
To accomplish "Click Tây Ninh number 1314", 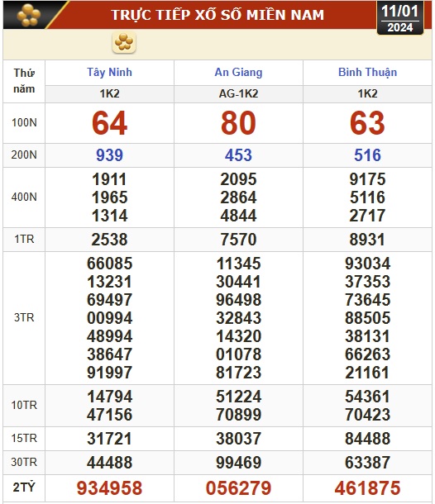I will point(109,216).
